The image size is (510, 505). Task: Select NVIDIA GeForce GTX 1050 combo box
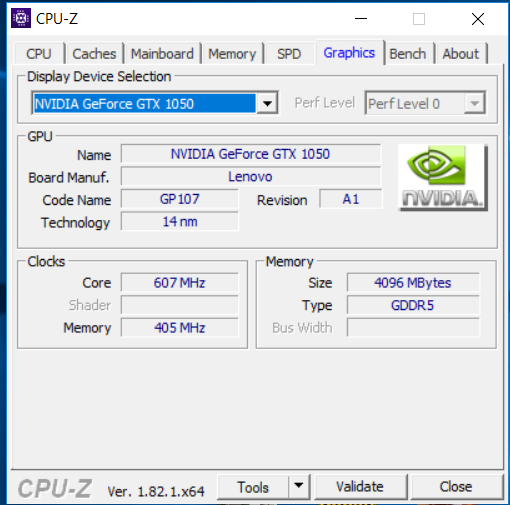click(x=155, y=103)
